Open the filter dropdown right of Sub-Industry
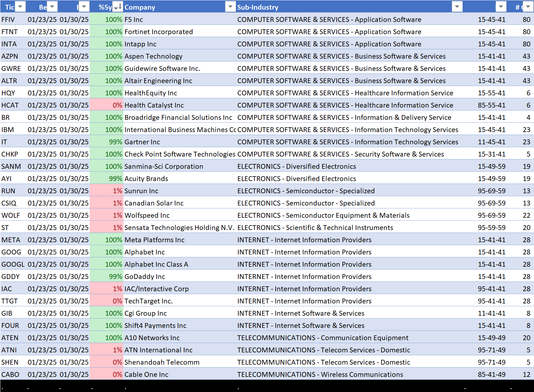Screen dimensions: 534x392 [x=501, y=6]
